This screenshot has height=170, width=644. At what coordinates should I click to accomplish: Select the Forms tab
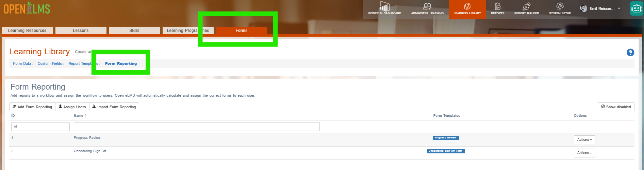click(x=242, y=31)
